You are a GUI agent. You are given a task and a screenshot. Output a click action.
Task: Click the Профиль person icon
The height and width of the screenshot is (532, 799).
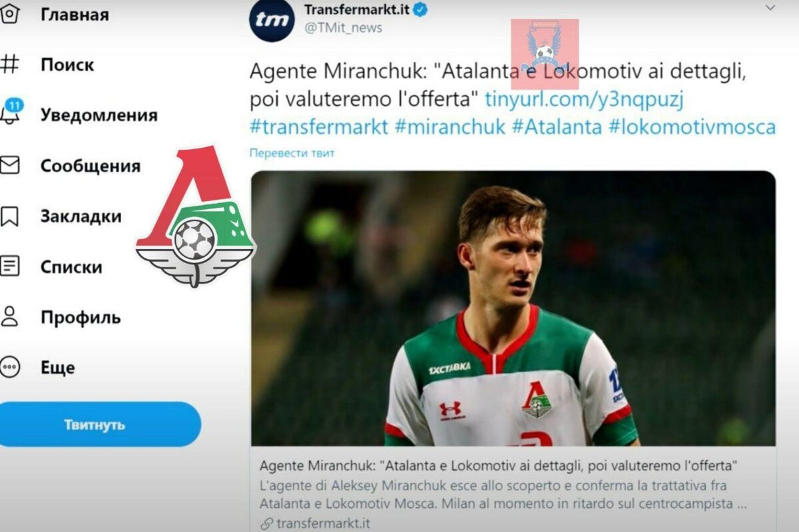coord(9,317)
